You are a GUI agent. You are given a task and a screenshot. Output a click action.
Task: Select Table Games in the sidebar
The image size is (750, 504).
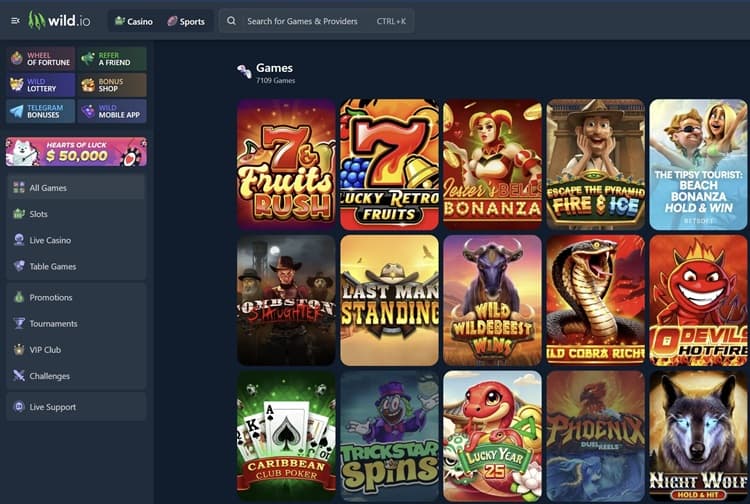click(76, 266)
